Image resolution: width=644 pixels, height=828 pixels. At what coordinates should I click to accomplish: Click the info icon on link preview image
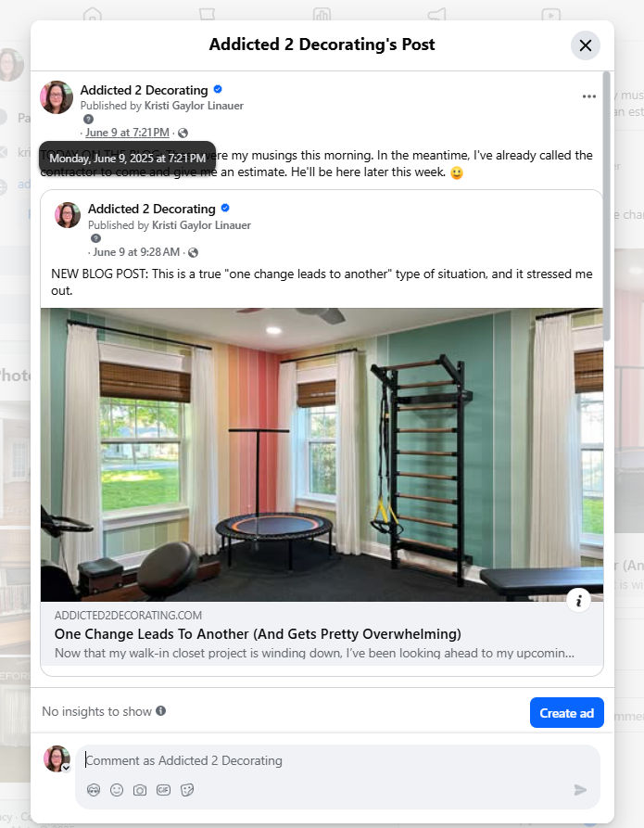[578, 601]
